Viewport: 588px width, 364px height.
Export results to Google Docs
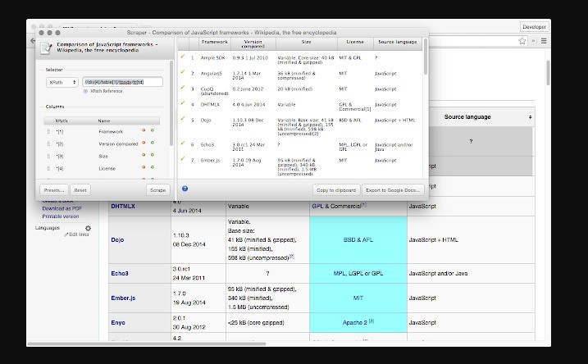pyautogui.click(x=393, y=190)
